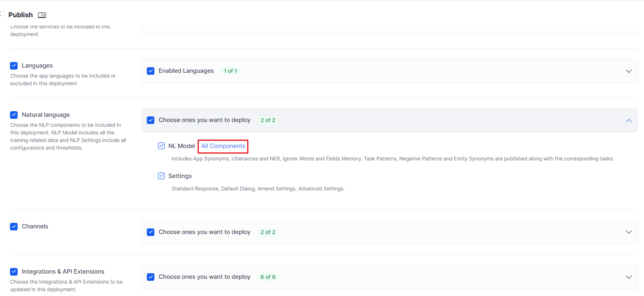Expand the Channels deployment panel
644x296 pixels.
tap(628, 232)
